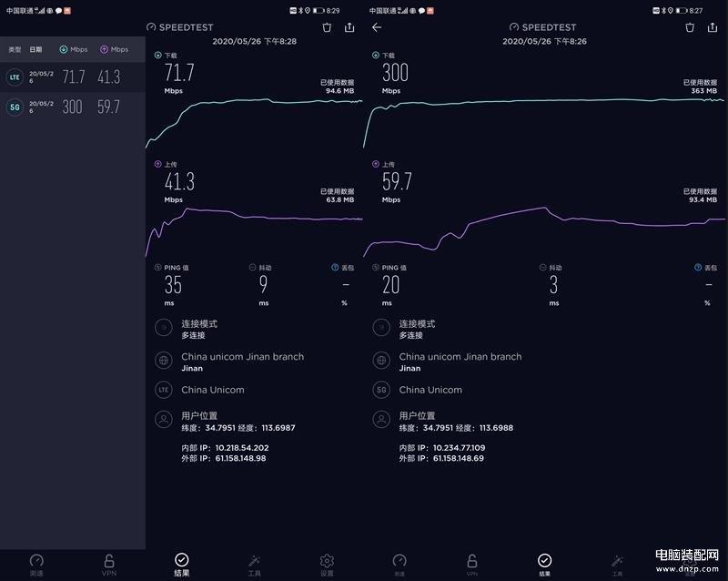
Task: Sort results by download Mbps column icon
Action: [x=64, y=49]
